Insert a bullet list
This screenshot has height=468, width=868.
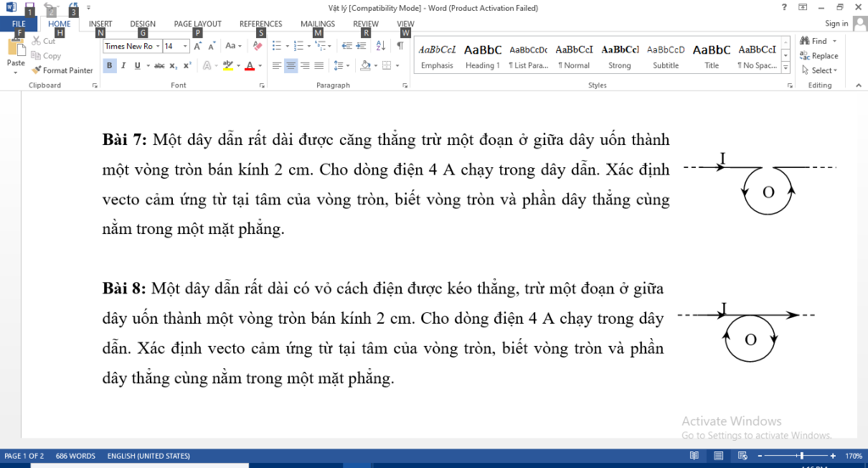[x=277, y=46]
